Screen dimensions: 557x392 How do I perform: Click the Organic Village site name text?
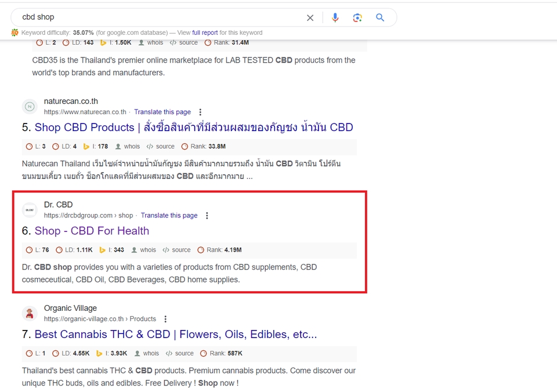coord(70,308)
